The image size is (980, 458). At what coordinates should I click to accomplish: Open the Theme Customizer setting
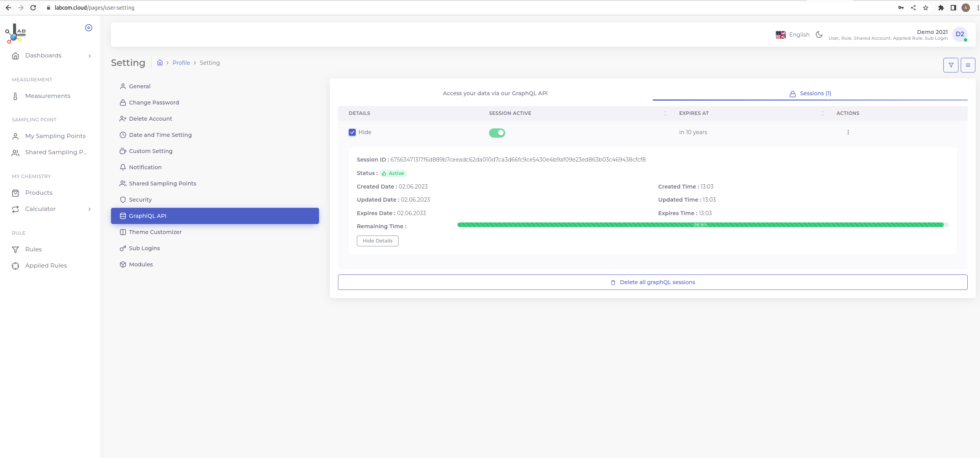[x=155, y=232]
